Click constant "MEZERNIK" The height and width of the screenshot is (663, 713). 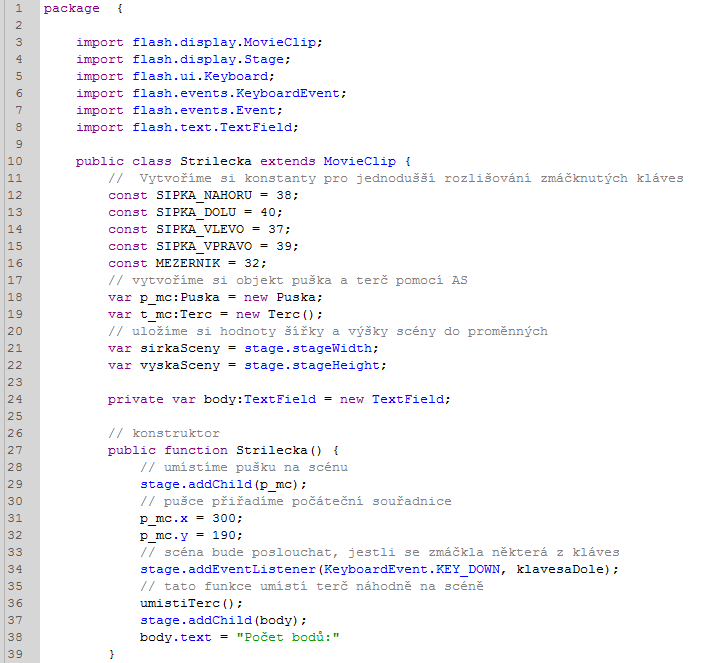coord(188,263)
